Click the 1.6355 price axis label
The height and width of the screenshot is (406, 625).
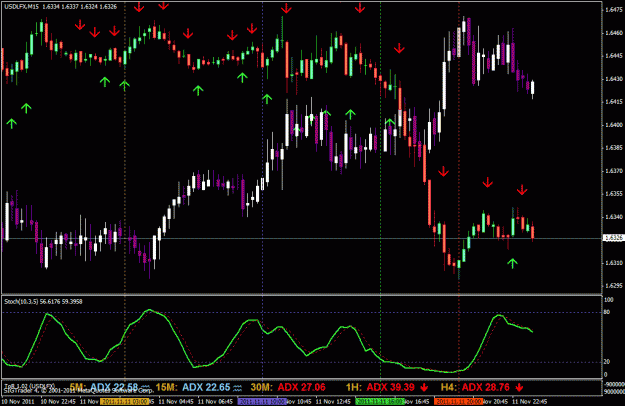614,194
